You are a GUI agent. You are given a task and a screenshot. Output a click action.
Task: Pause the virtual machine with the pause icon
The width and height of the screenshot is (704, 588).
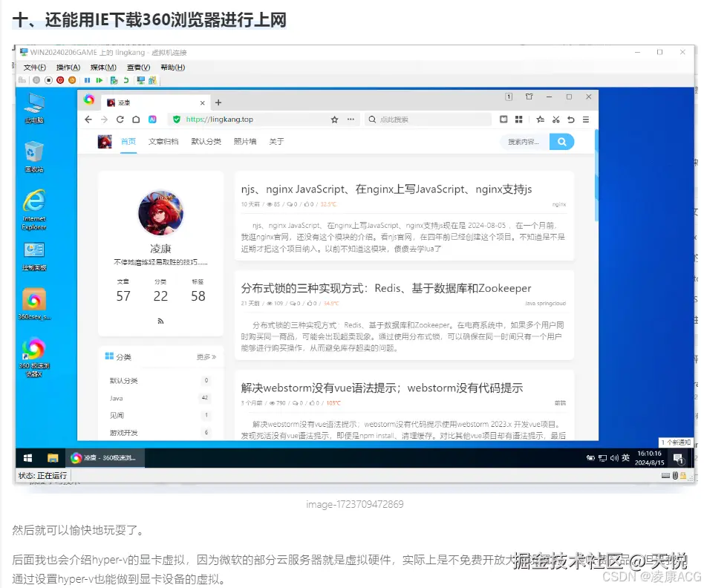pos(88,80)
